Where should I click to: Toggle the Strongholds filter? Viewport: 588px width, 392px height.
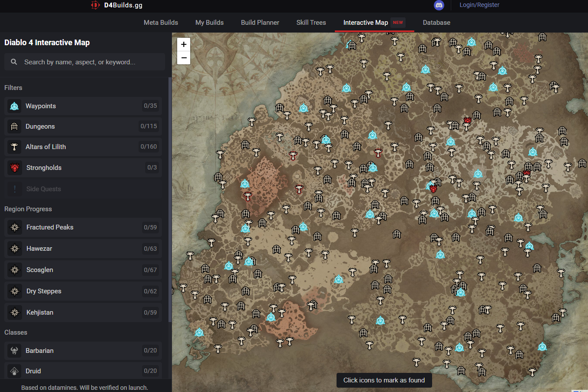pyautogui.click(x=83, y=168)
